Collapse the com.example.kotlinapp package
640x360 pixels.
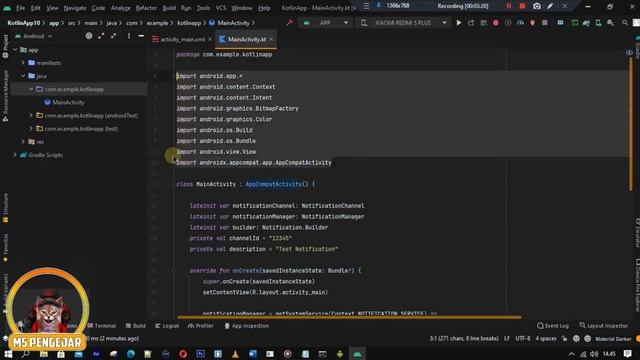point(31,89)
